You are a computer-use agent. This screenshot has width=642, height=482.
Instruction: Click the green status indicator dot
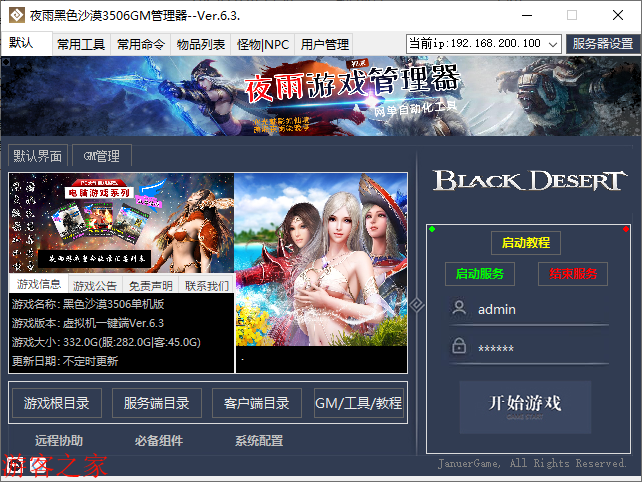(x=432, y=230)
